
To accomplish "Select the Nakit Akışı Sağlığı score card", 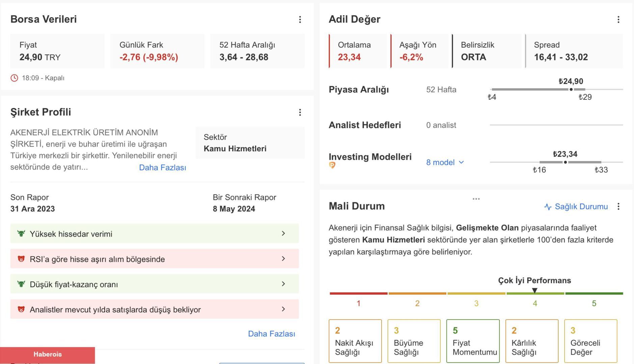I will click(355, 341).
